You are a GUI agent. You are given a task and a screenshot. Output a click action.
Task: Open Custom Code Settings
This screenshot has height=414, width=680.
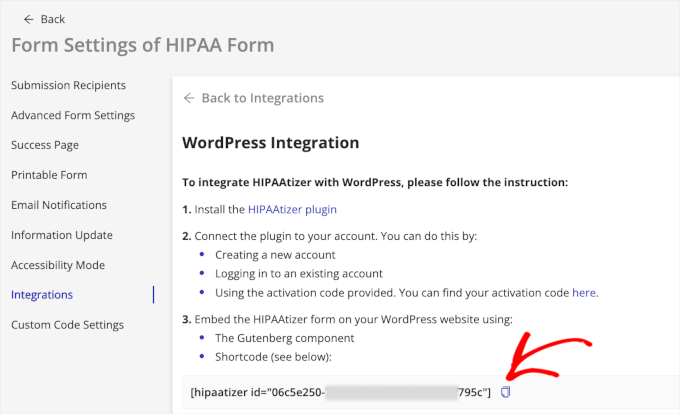pos(67,325)
